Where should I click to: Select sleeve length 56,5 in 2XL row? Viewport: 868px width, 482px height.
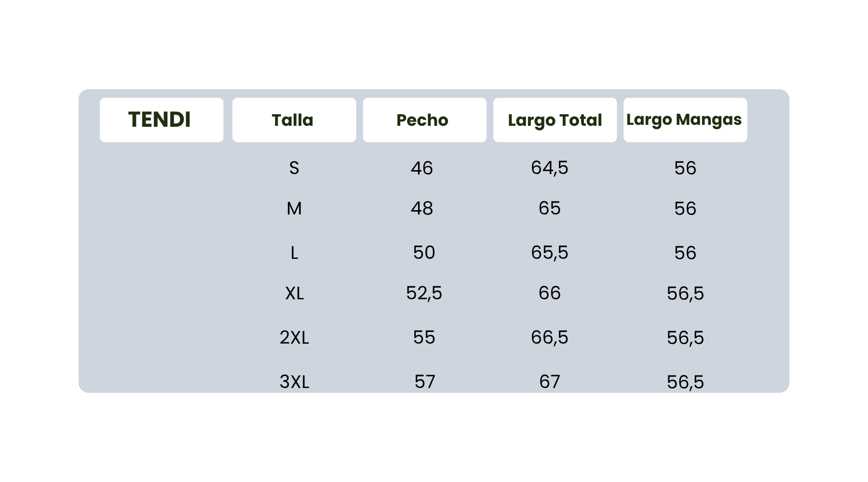tap(685, 337)
